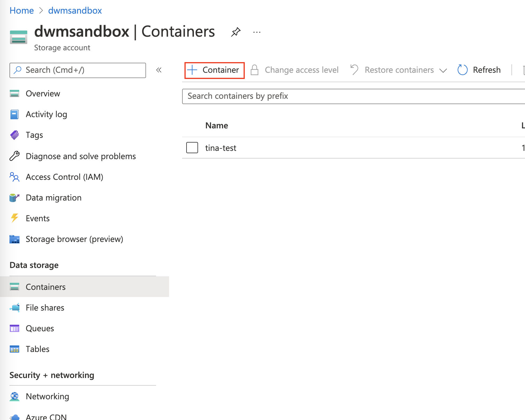
Task: Click the Networking globe icon
Action: (14, 396)
